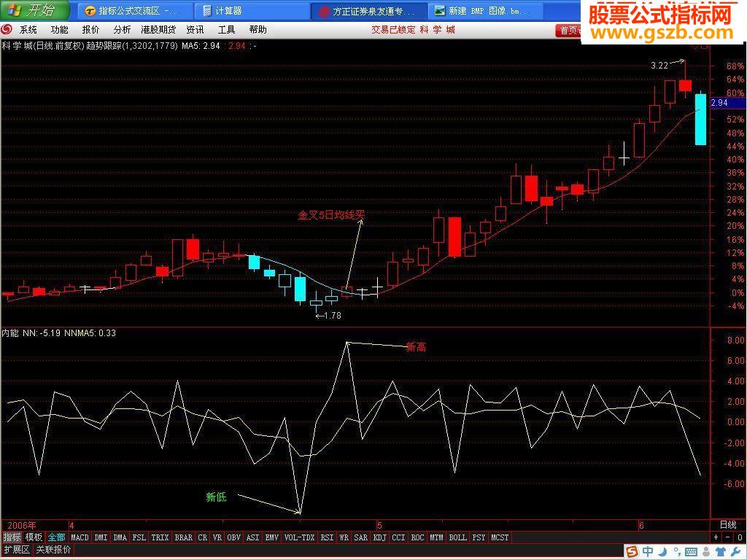Choose the CR indicator
Image resolution: width=747 pixels, height=560 pixels.
click(x=203, y=537)
